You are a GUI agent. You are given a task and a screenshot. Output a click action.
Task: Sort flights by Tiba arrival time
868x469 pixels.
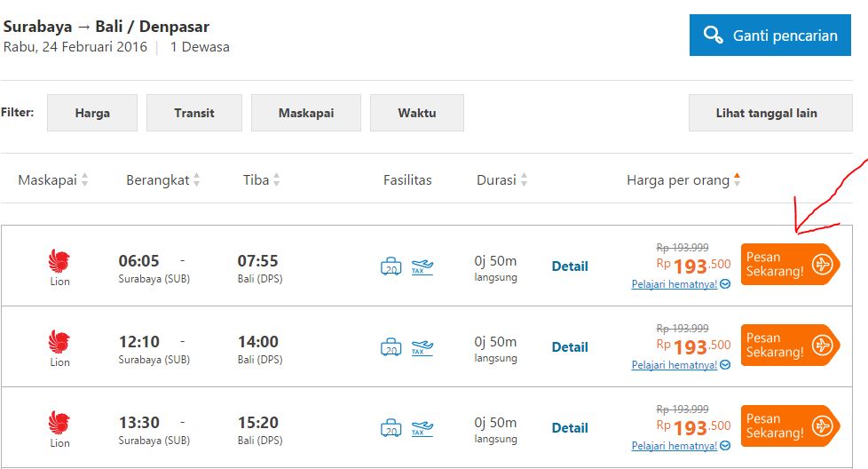click(x=262, y=180)
